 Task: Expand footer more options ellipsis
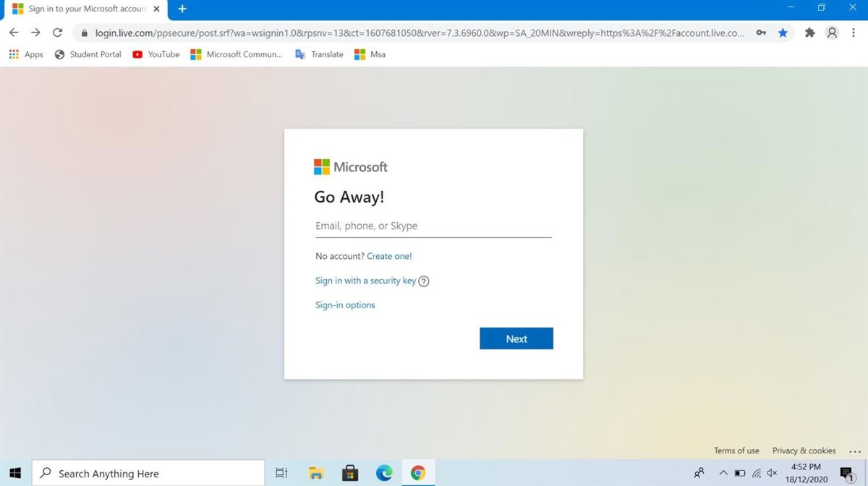pos(855,451)
